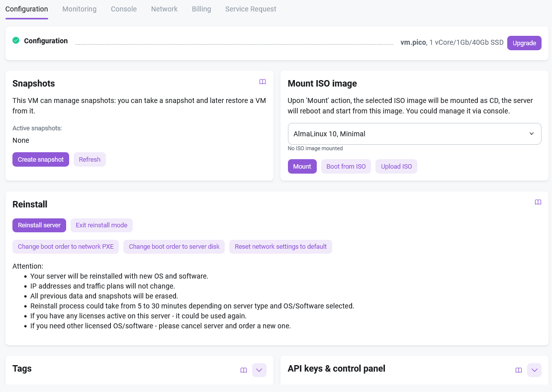
Task: Click the Boot from ISO button
Action: (x=346, y=167)
